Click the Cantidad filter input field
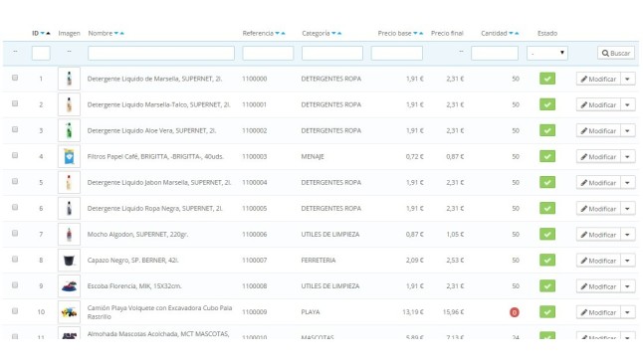This screenshot has height=364, width=643. [x=495, y=53]
